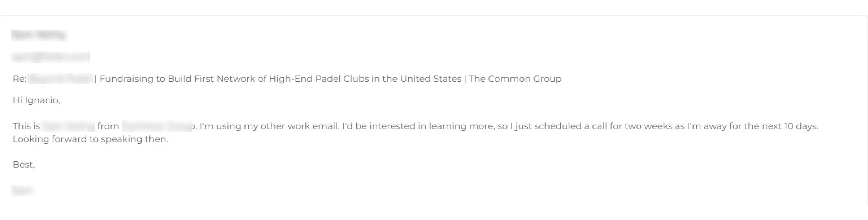
Task: Click the "Best," sign-off
Action: [x=24, y=165]
